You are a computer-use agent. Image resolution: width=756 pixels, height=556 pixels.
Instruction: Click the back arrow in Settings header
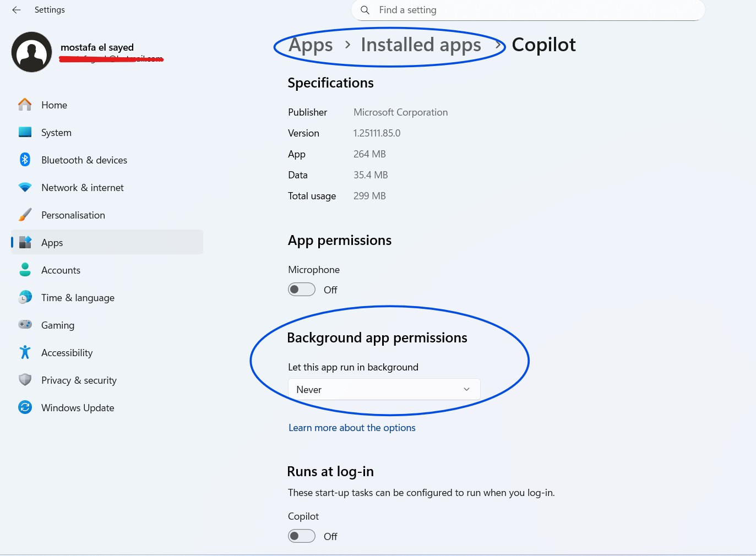pos(17,10)
